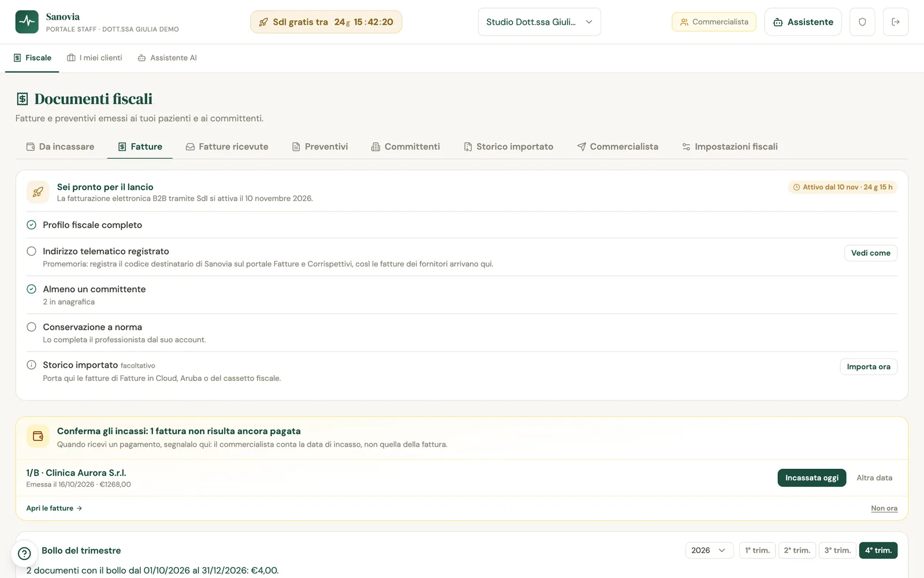Switch to the Assistente AI tab
This screenshot has width=924, height=578.
point(167,58)
